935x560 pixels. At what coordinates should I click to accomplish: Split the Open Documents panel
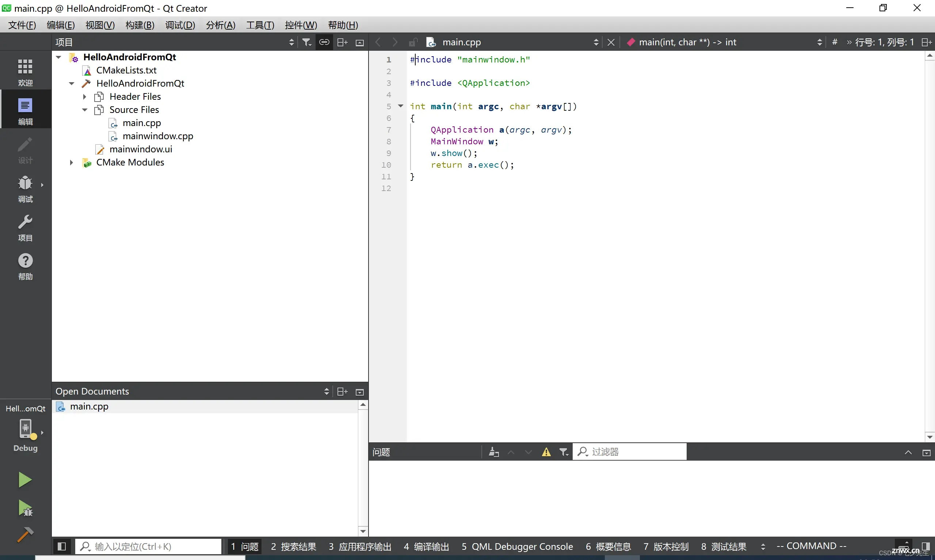(342, 392)
